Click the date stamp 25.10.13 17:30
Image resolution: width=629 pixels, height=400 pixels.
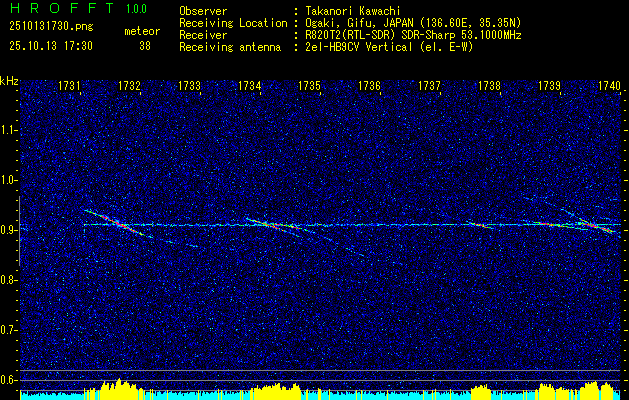click(x=51, y=46)
